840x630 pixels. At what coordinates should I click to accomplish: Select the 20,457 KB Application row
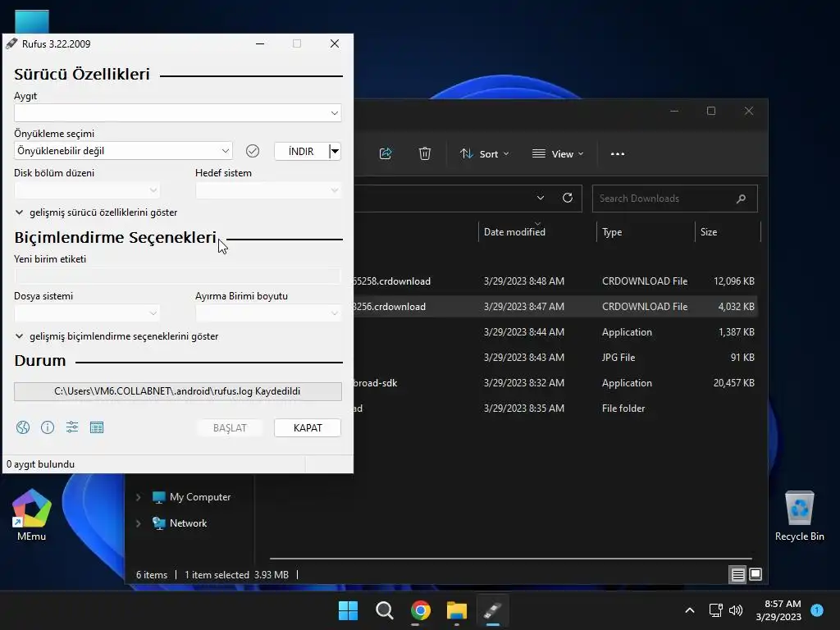pyautogui.click(x=555, y=383)
